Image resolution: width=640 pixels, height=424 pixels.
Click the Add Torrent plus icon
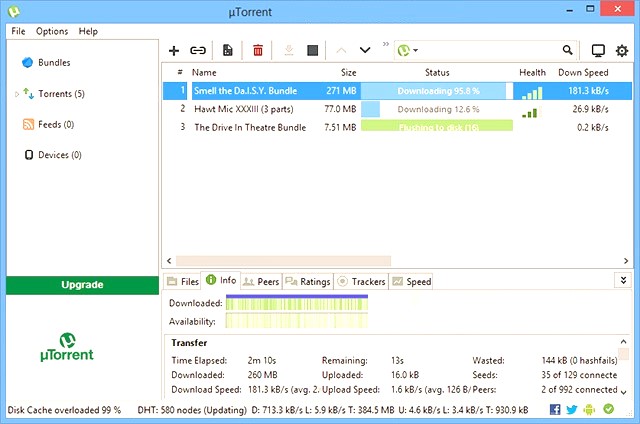coord(174,51)
